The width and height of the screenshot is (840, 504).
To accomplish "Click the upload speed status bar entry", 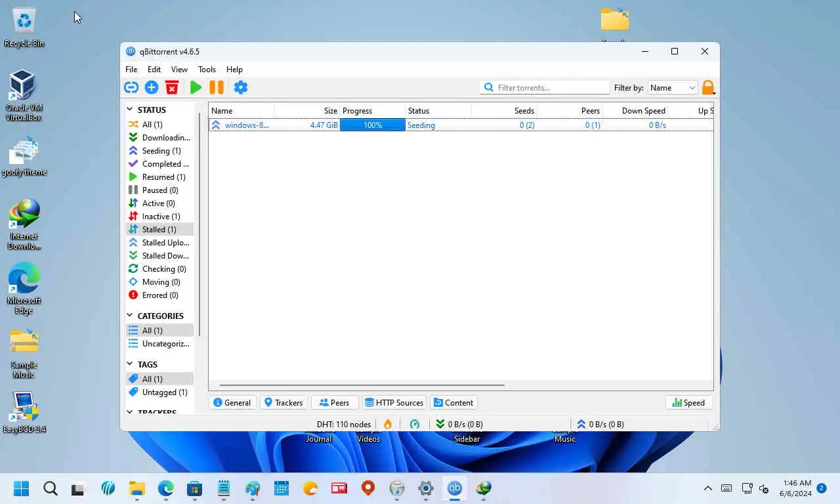I will tap(600, 424).
